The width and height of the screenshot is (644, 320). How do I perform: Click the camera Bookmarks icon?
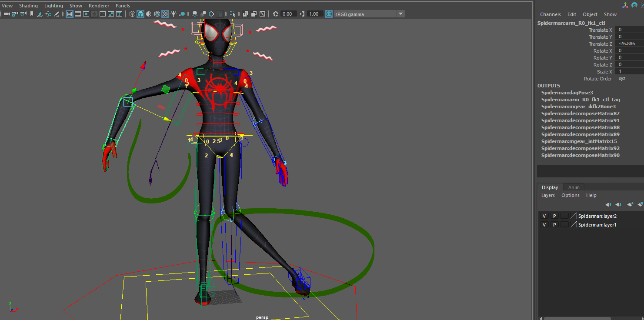pos(32,14)
